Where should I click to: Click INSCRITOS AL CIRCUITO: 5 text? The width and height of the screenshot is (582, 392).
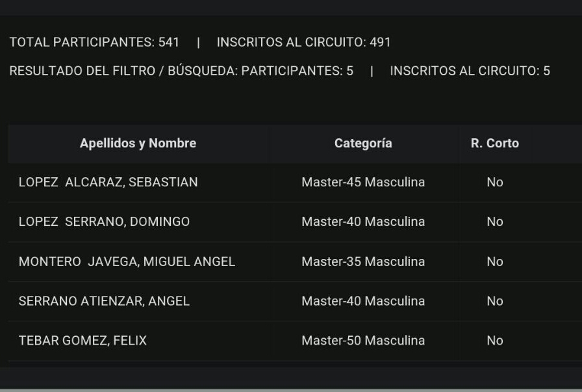[470, 71]
